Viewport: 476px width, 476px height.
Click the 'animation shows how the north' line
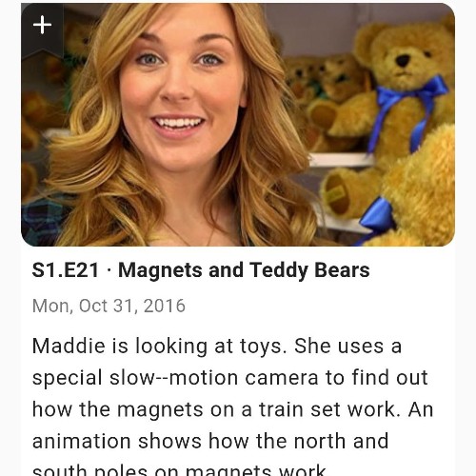point(210,441)
